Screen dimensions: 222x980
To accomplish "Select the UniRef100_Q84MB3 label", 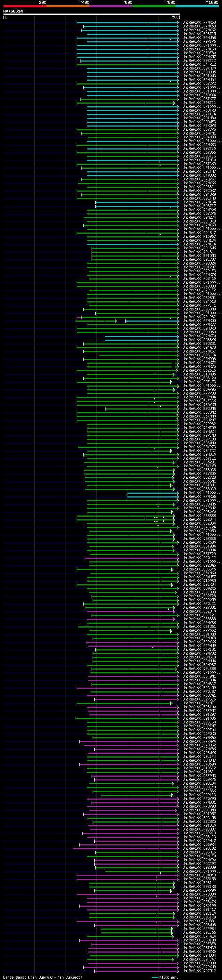I will [x=199, y=137].
